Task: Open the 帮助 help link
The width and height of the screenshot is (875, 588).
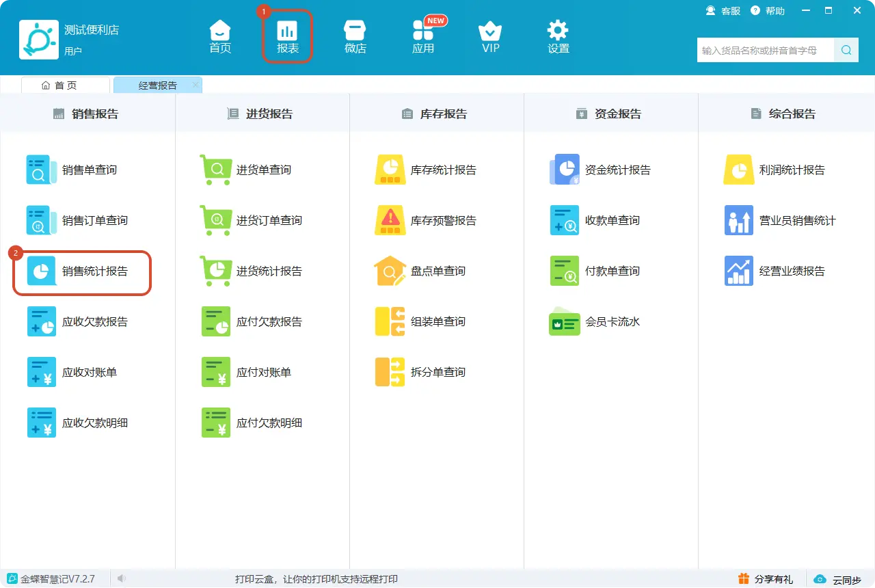Action: (x=768, y=11)
